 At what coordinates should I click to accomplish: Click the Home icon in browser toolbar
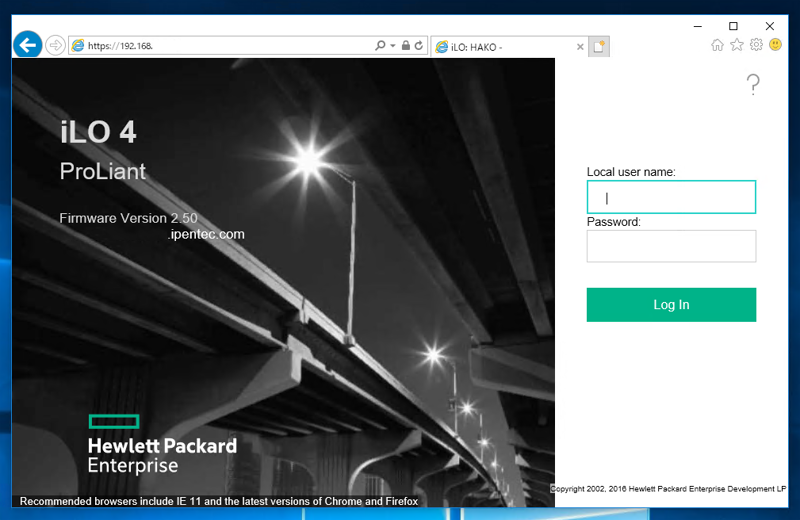click(717, 45)
